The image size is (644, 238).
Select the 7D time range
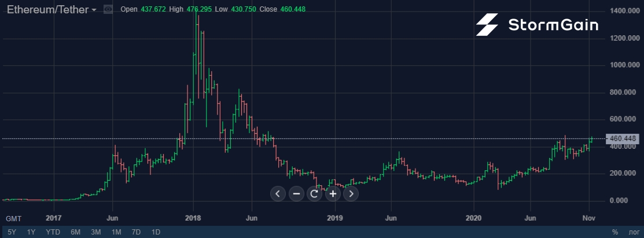click(x=137, y=232)
